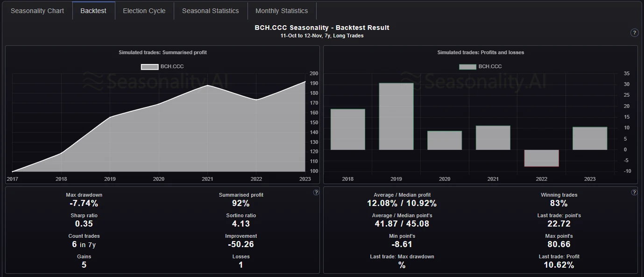Screen dimensions: 644x277
Task: Click the 2020 profit bar
Action: tap(445, 140)
